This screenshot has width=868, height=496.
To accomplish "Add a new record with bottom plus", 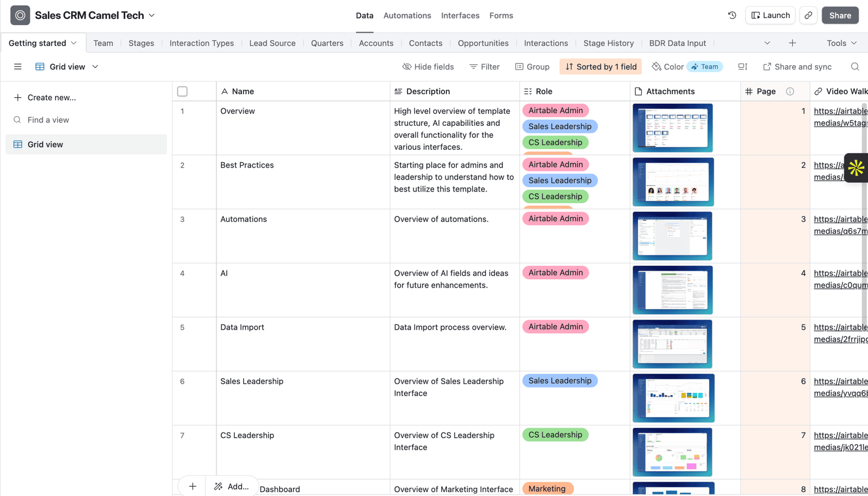I will click(193, 486).
